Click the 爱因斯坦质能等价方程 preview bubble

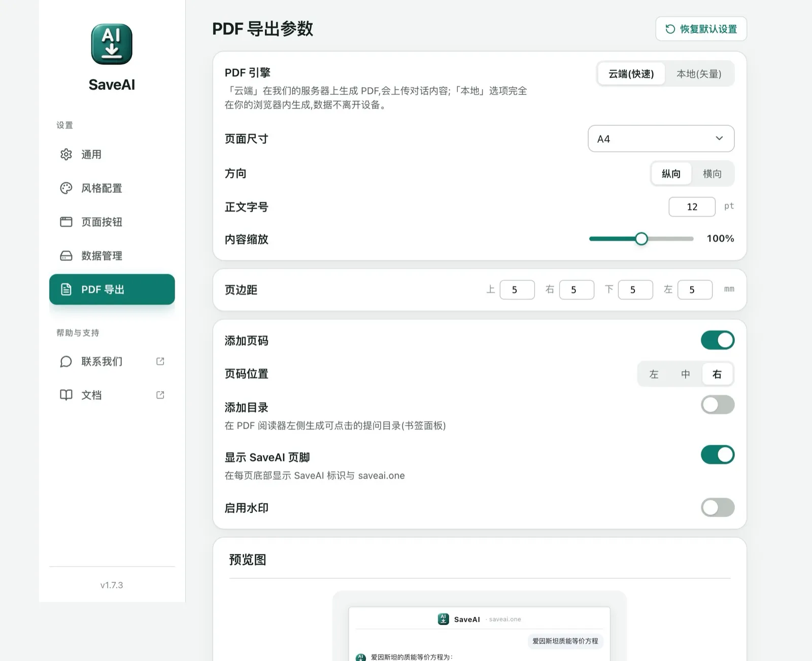565,641
